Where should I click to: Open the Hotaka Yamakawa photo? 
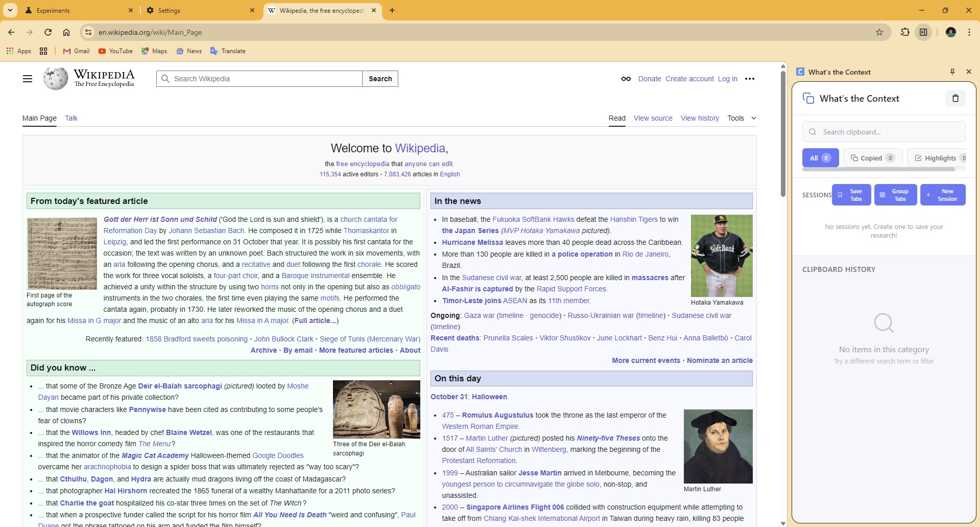coord(722,256)
